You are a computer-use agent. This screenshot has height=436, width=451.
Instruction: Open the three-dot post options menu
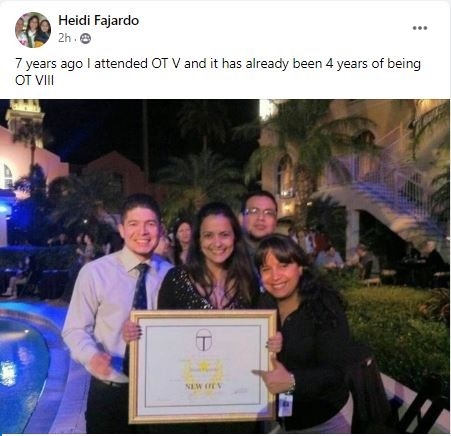420,28
